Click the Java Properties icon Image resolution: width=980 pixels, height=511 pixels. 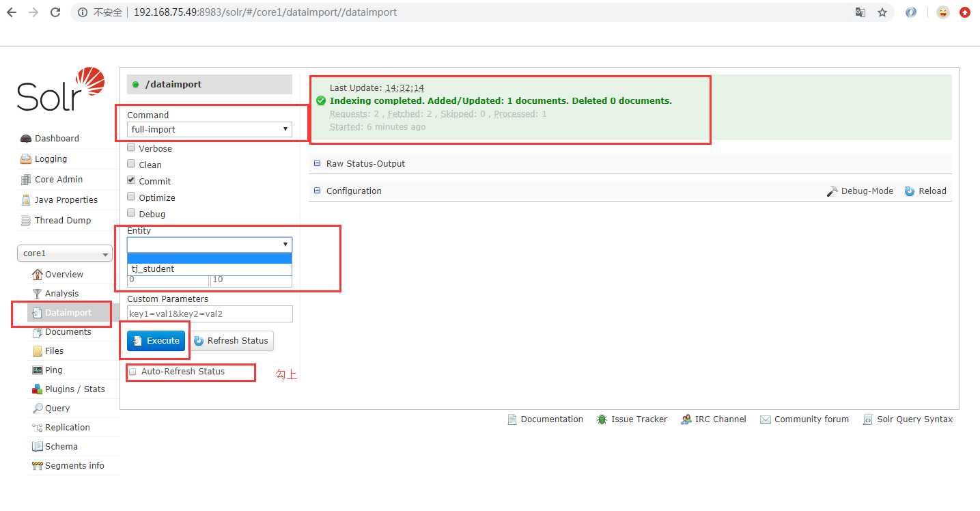tap(26, 200)
